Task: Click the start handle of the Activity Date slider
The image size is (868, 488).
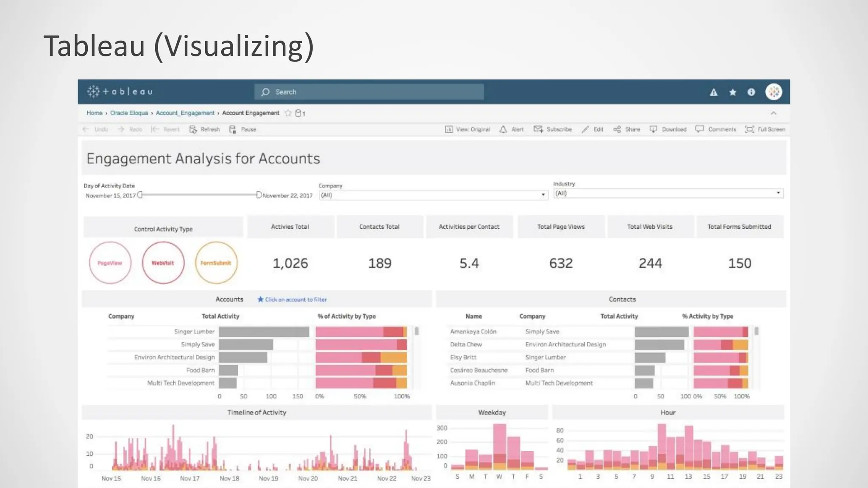Action: [140, 195]
